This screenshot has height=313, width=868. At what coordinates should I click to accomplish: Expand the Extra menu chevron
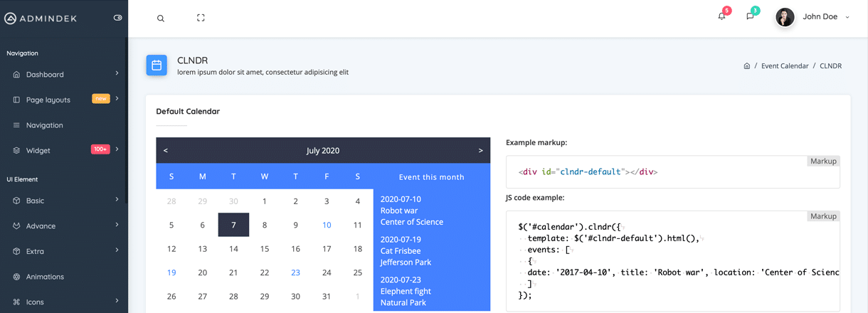117,250
